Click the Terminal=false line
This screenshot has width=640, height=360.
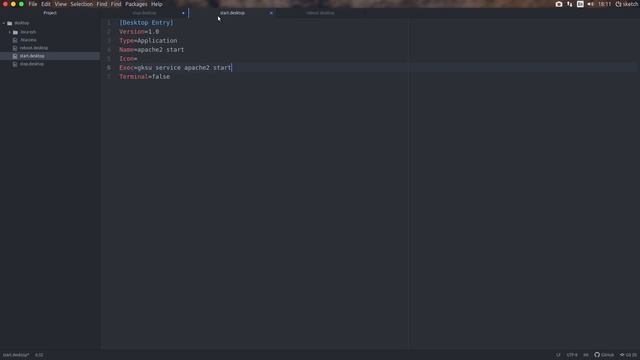click(144, 77)
